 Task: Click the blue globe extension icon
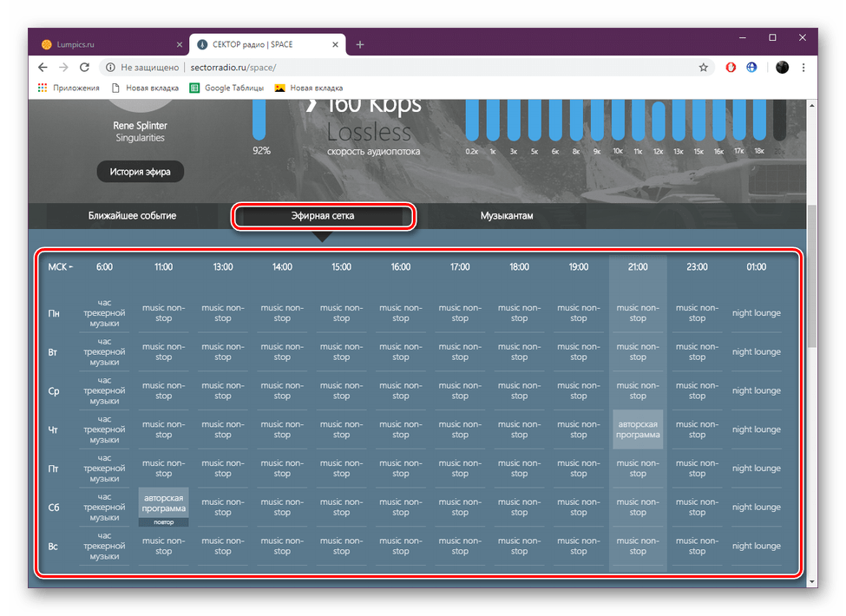coord(751,68)
